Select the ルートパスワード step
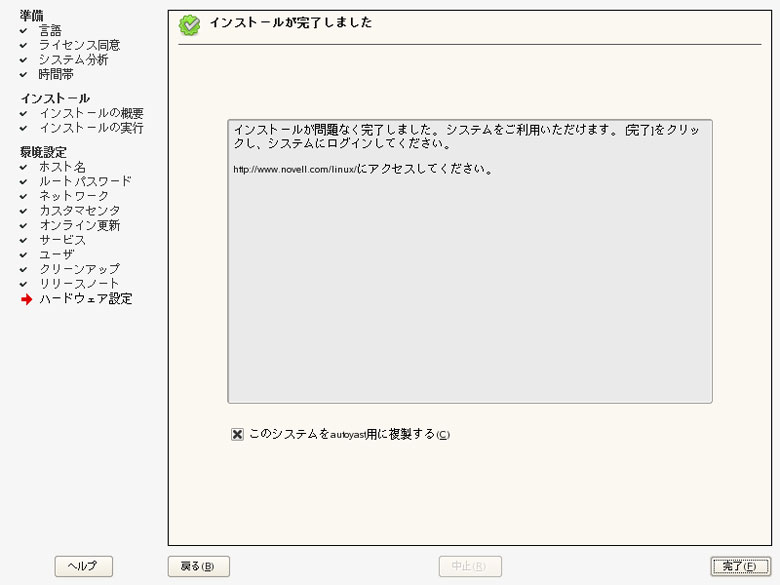Screen dimensions: 780x585 point(86,181)
